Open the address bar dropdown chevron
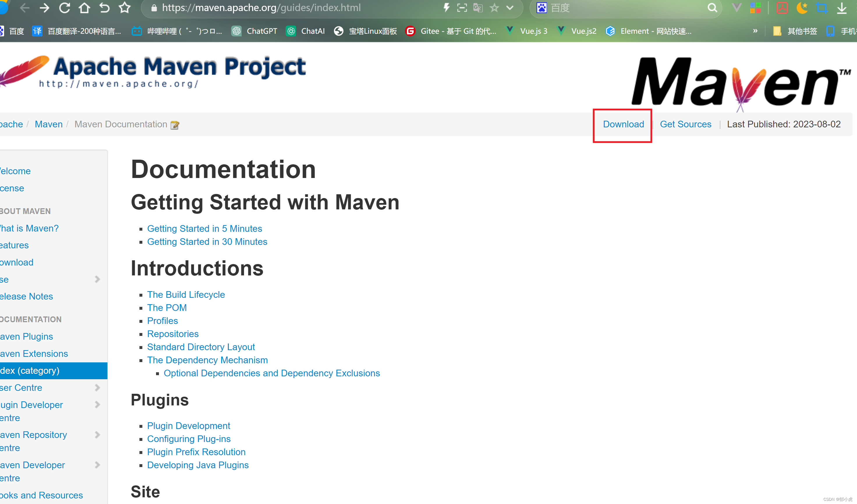 click(509, 8)
